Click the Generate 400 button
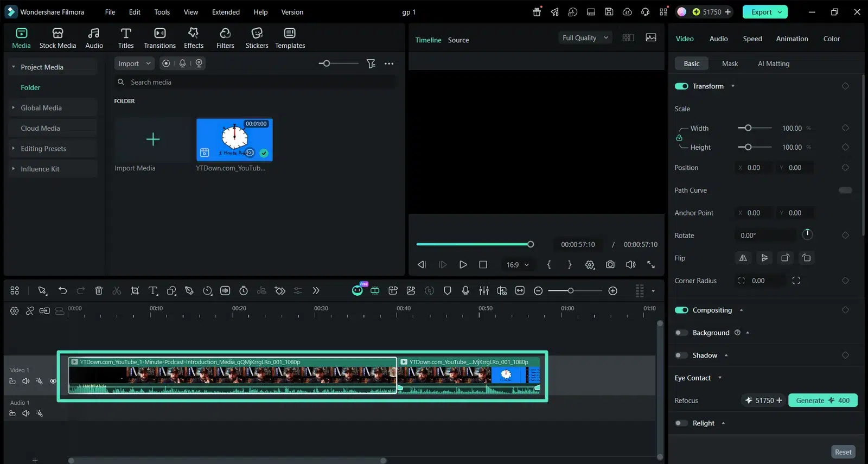868x464 pixels. (823, 401)
